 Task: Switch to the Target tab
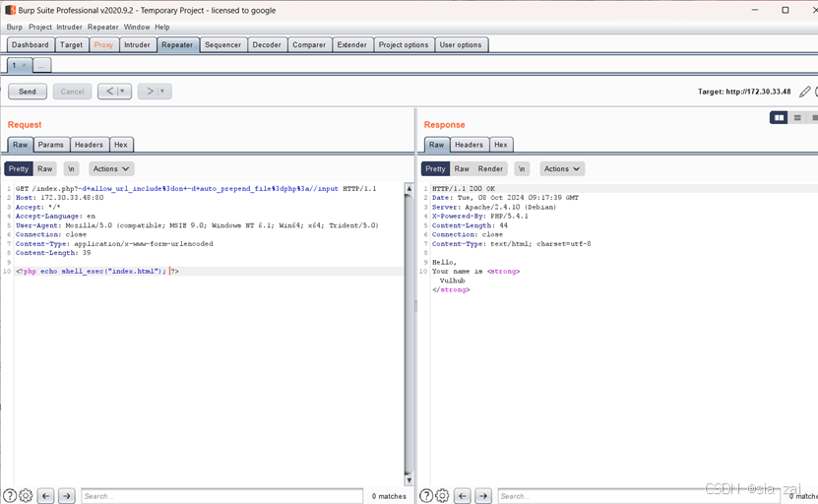[x=72, y=45]
